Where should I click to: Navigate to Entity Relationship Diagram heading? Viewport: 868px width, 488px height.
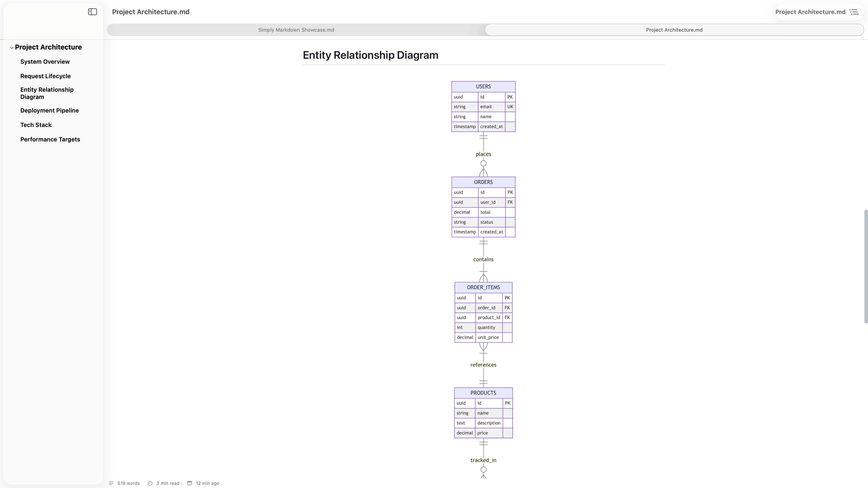(47, 93)
